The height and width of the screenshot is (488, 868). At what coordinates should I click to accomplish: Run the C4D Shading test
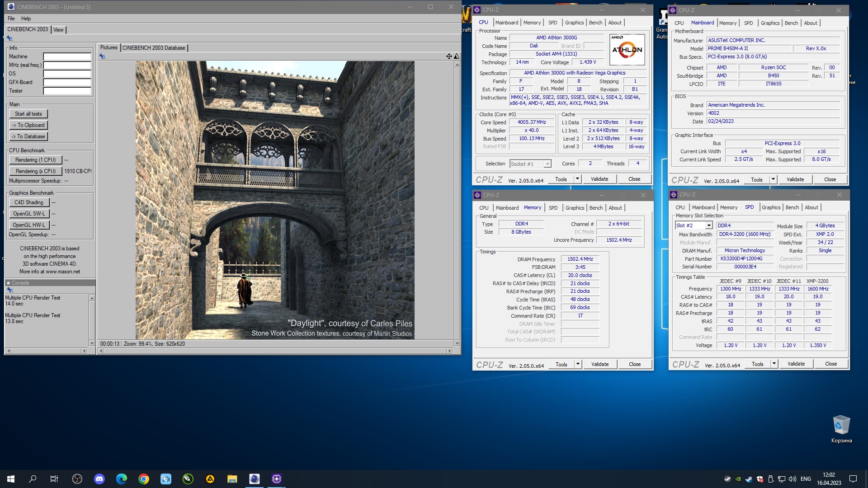[29, 202]
